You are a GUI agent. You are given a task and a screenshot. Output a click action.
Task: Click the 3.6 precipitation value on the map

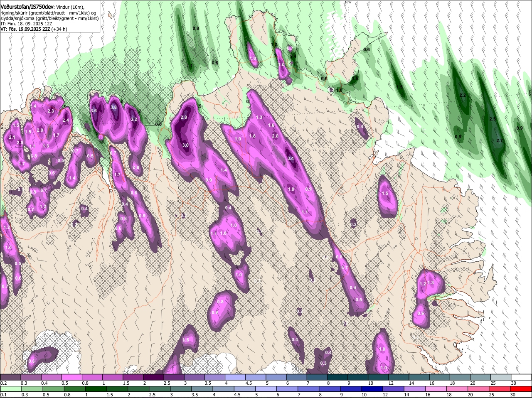click(94, 111)
